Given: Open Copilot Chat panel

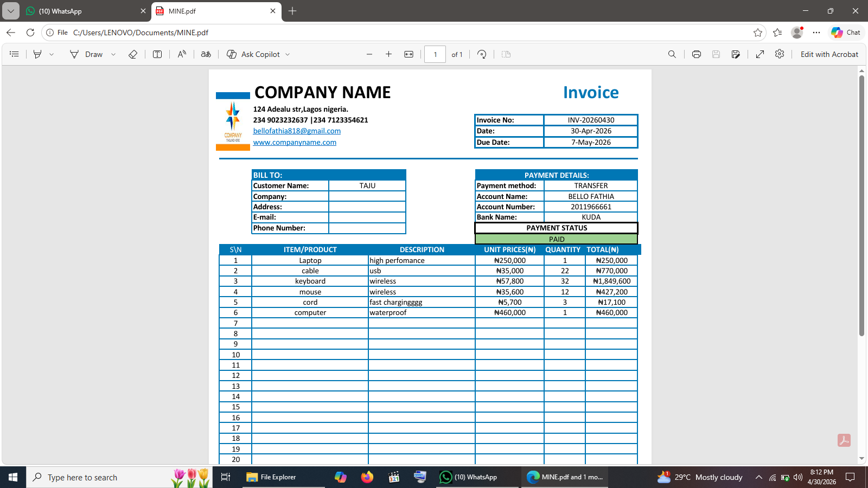Looking at the screenshot, I should point(846,33).
